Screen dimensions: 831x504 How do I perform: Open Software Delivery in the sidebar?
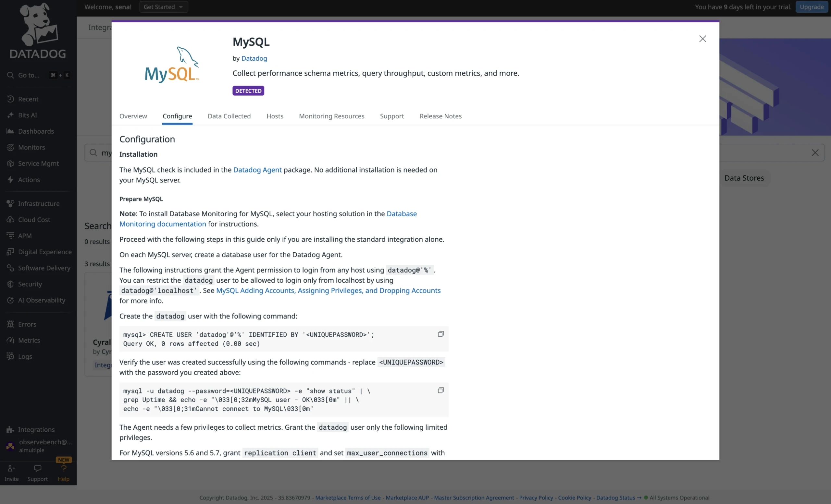coord(44,268)
